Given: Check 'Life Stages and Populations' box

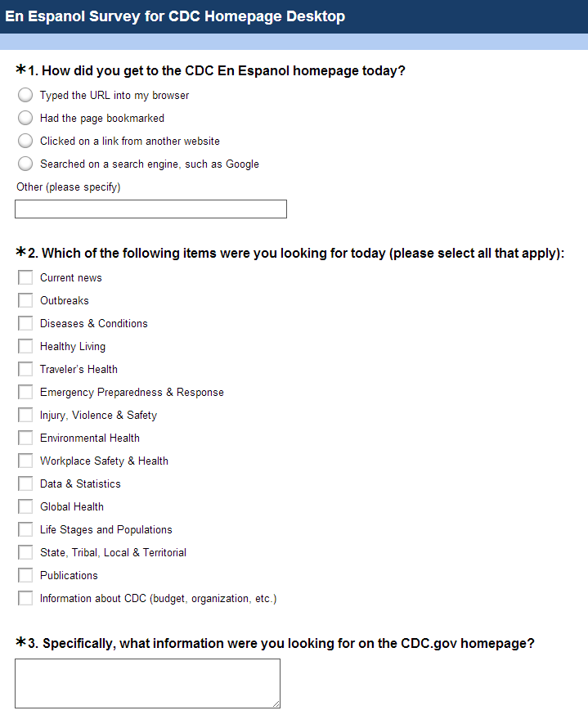Looking at the screenshot, I should tap(25, 529).
